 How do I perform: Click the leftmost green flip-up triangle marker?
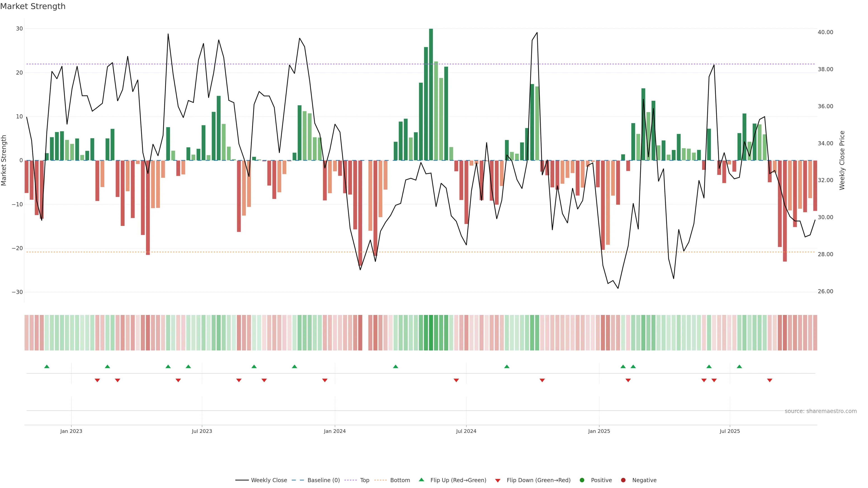coord(47,366)
